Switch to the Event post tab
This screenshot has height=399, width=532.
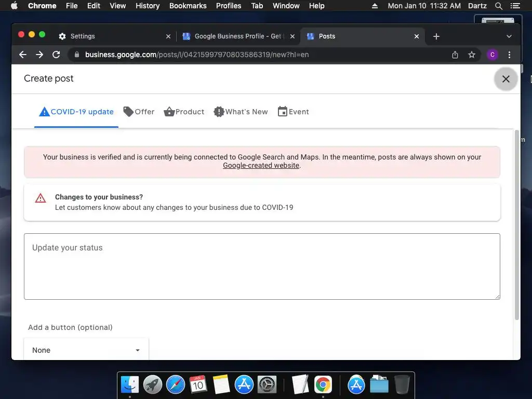(x=293, y=112)
